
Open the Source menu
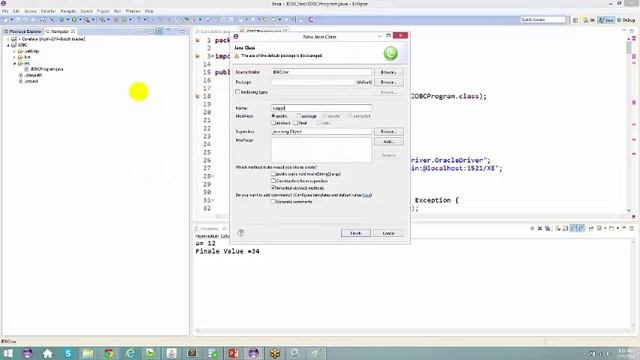click(30, 11)
